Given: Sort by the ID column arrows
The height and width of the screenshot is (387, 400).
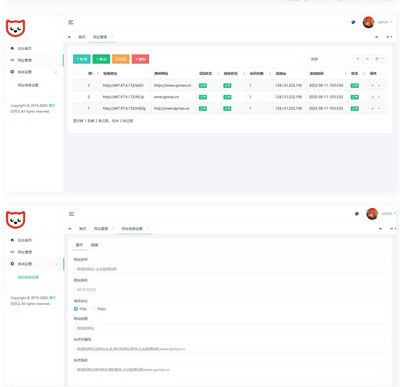Looking at the screenshot, I should pos(98,73).
